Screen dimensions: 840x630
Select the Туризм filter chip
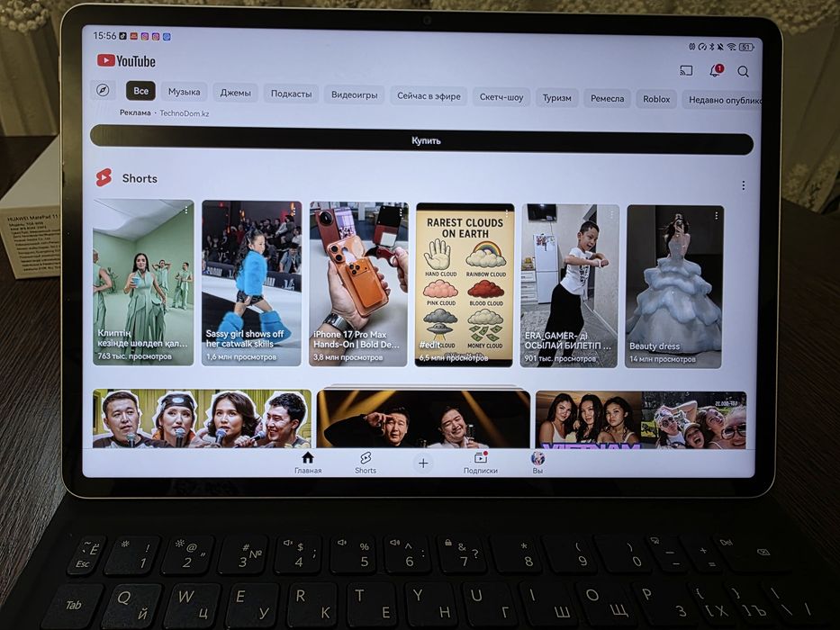pos(557,98)
